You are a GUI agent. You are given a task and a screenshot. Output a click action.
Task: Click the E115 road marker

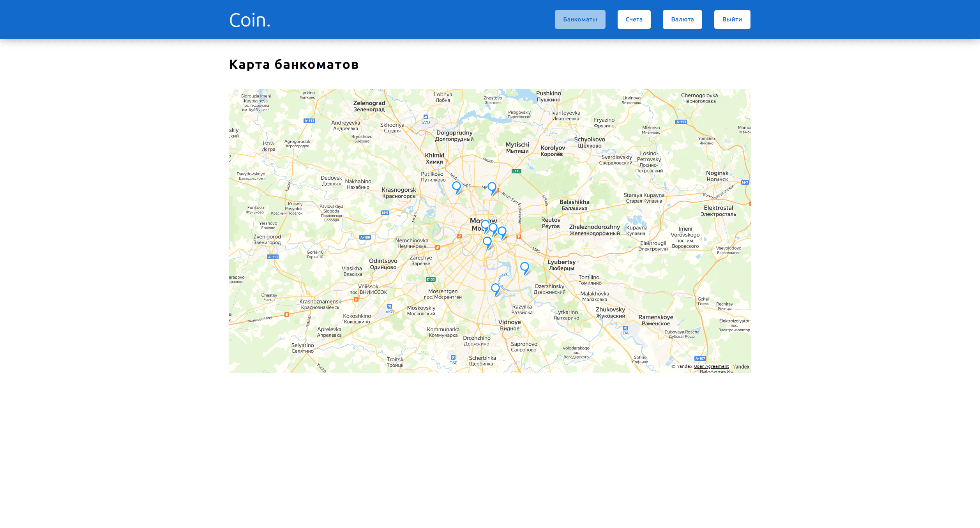516,171
